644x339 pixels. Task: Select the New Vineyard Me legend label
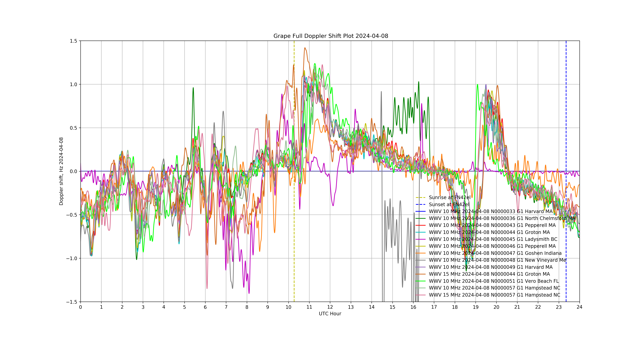(497, 260)
